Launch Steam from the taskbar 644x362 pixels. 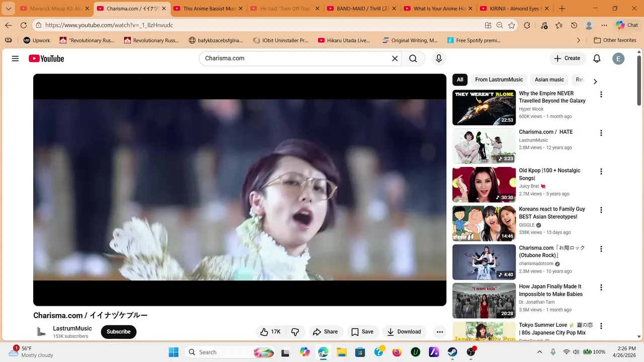(x=452, y=352)
